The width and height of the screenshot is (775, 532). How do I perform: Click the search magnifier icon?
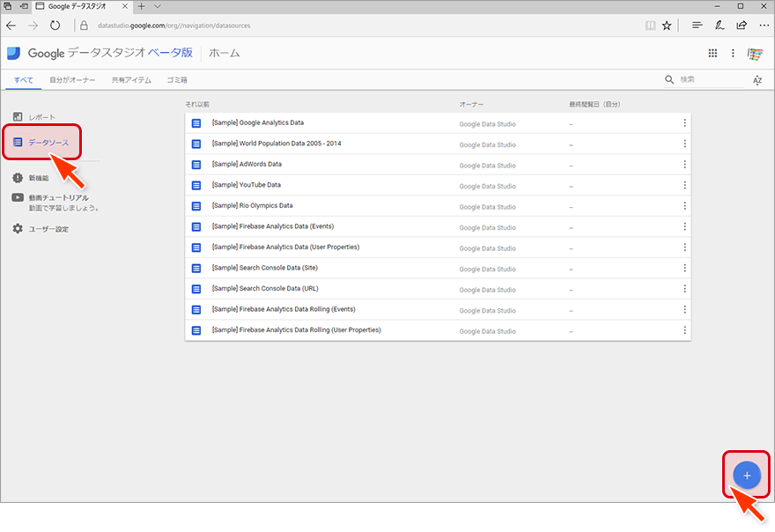pyautogui.click(x=669, y=79)
